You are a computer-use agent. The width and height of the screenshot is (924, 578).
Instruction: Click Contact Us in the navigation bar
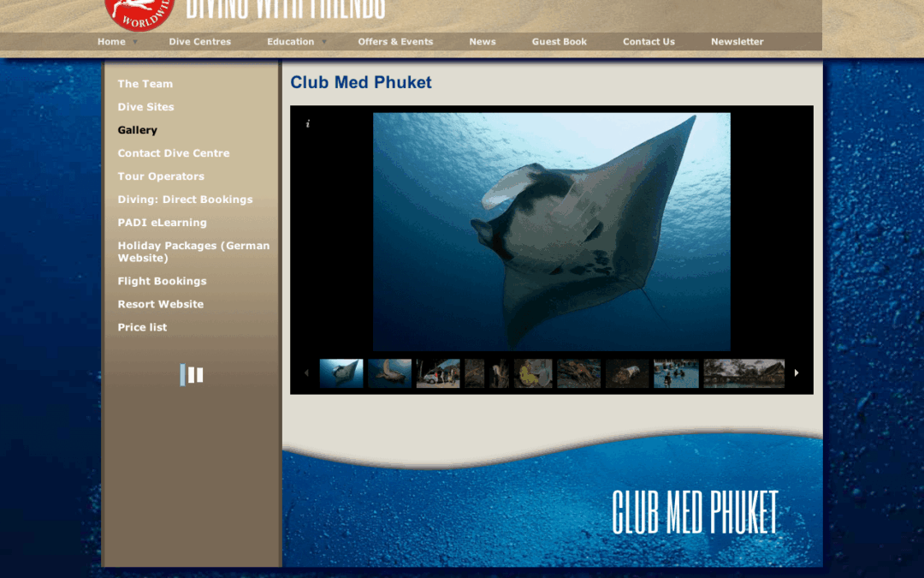(x=649, y=42)
